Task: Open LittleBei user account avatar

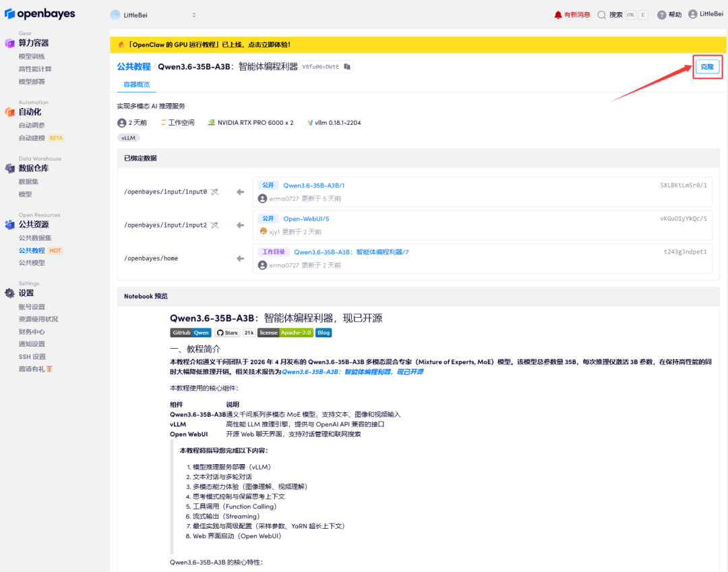Action: [x=692, y=14]
